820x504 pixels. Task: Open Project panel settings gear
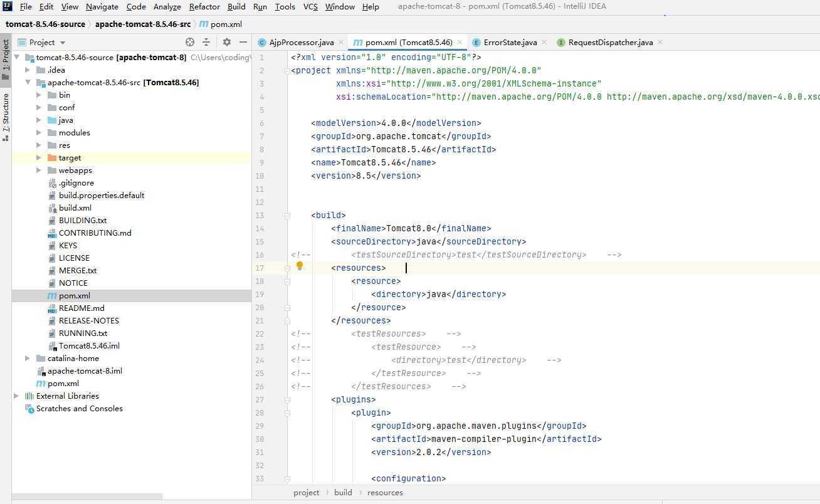click(x=227, y=42)
